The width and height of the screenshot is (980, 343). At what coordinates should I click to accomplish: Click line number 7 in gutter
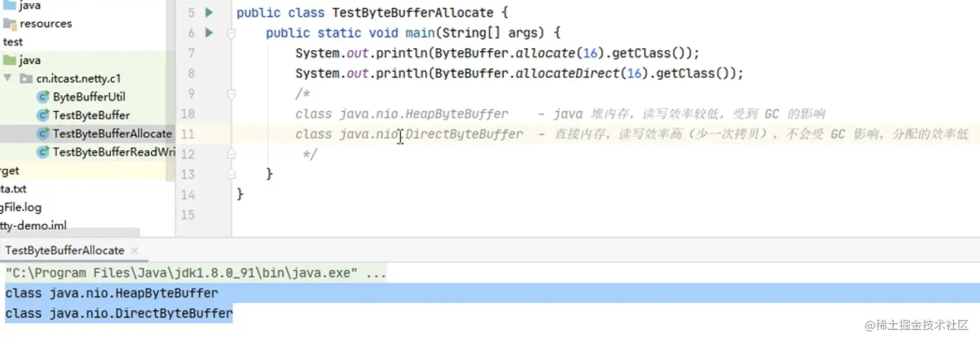coord(191,53)
